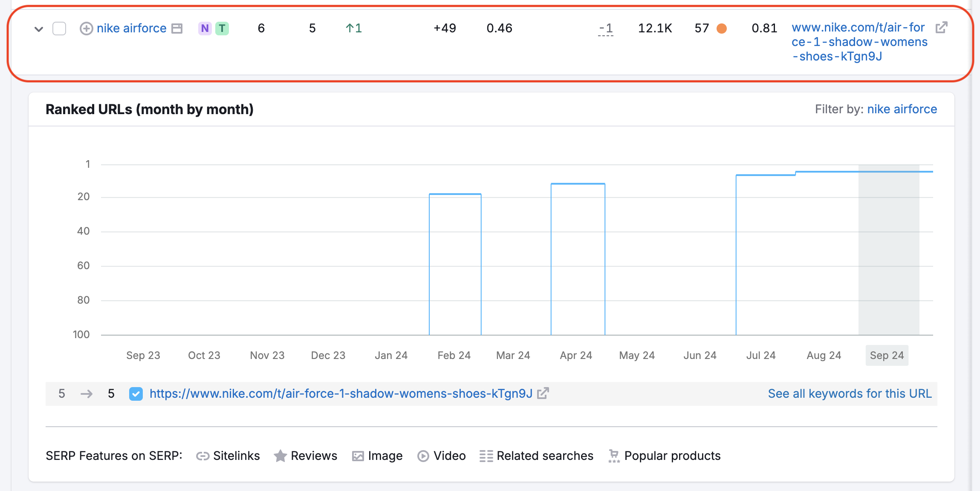Click the plus icon beside nike airforce keyword
This screenshot has height=491, width=980.
click(86, 28)
